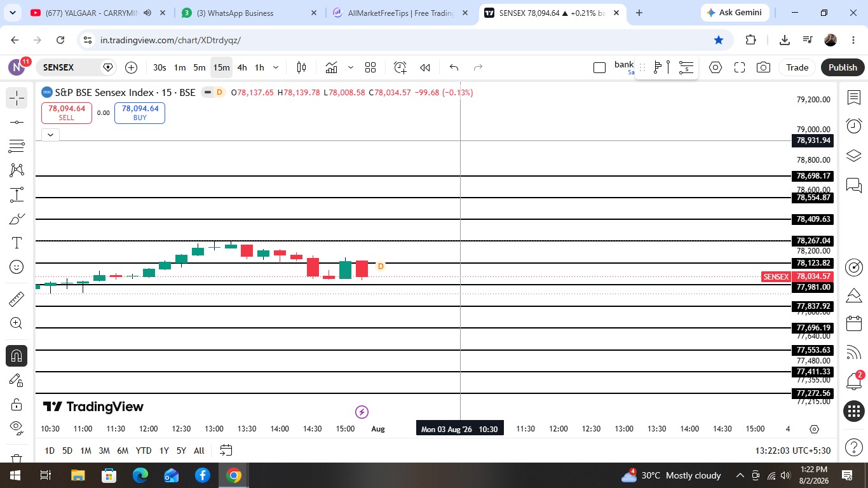Click the SELL 78,094.64 button
Viewport: 868px width, 488px height.
pyautogui.click(x=67, y=113)
